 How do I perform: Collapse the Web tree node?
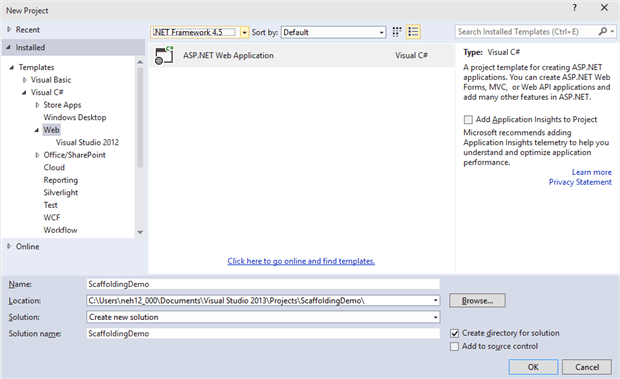tap(37, 130)
